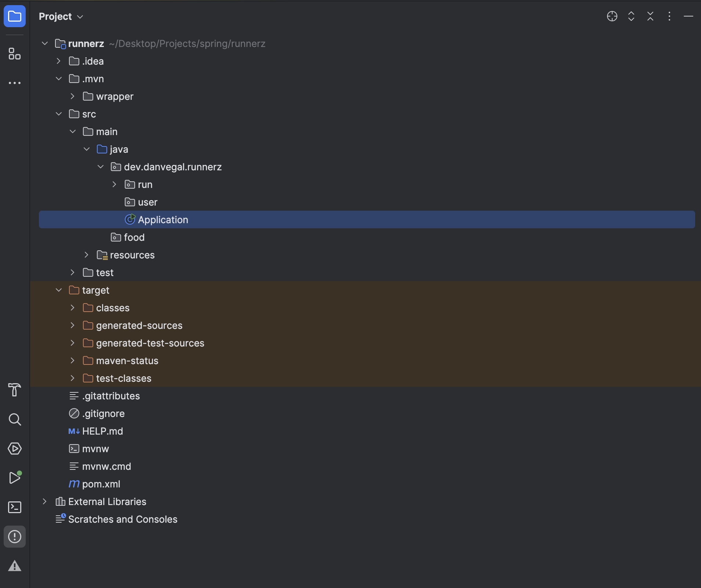Open the Project view dropdown
The height and width of the screenshot is (588, 701).
(x=61, y=17)
